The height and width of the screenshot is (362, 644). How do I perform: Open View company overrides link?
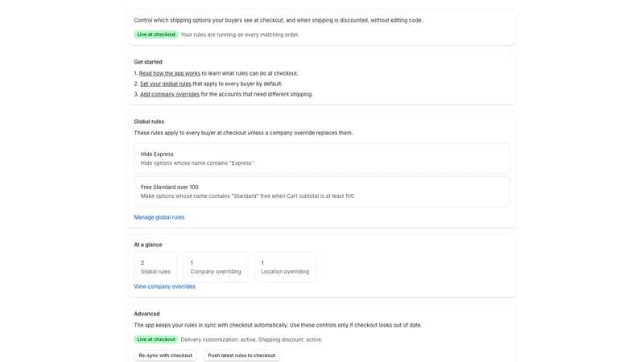[x=165, y=286]
